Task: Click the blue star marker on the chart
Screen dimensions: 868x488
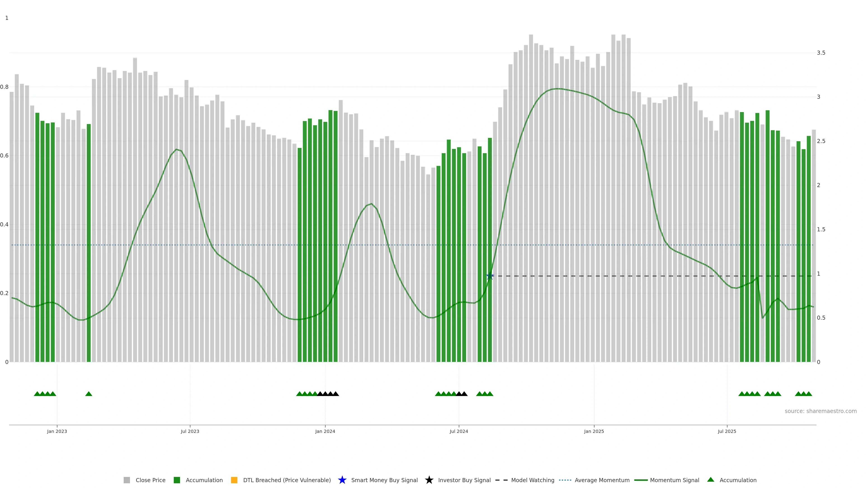Action: coord(490,276)
